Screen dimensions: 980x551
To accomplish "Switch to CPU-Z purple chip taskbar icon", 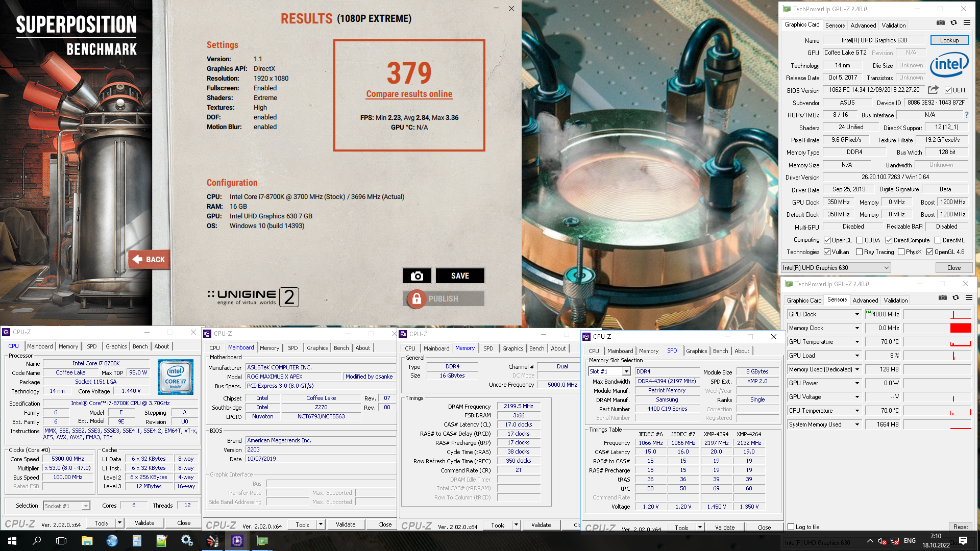I will 237,541.
